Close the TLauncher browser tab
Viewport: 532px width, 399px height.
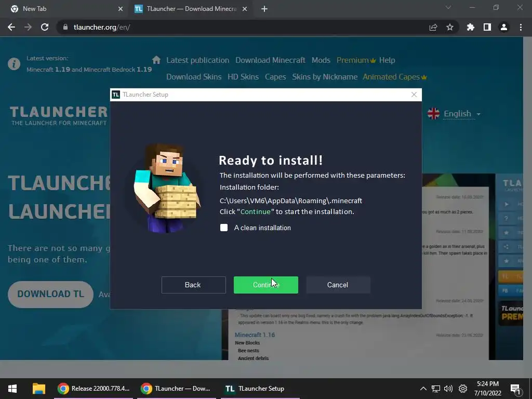coord(245,9)
